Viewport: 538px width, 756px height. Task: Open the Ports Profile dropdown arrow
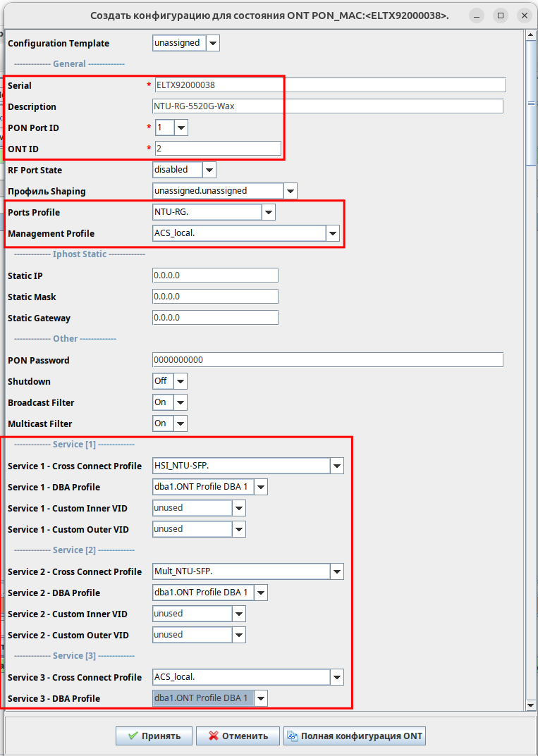(269, 212)
